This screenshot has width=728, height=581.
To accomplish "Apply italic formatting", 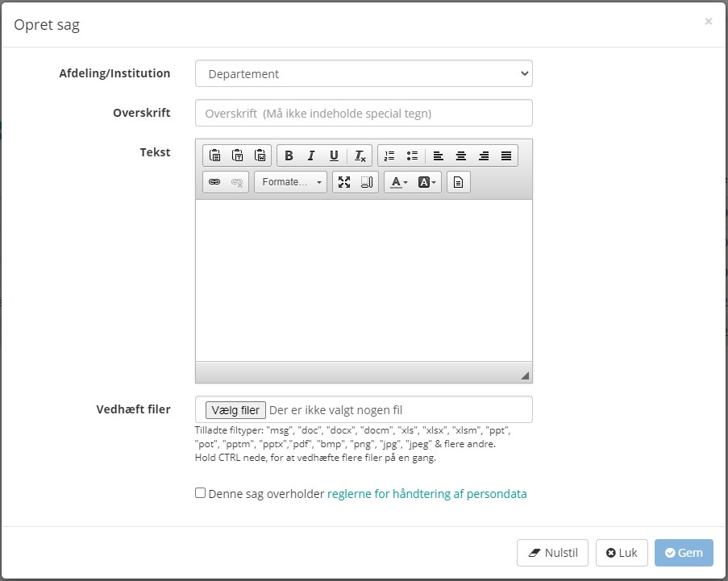I will (311, 156).
